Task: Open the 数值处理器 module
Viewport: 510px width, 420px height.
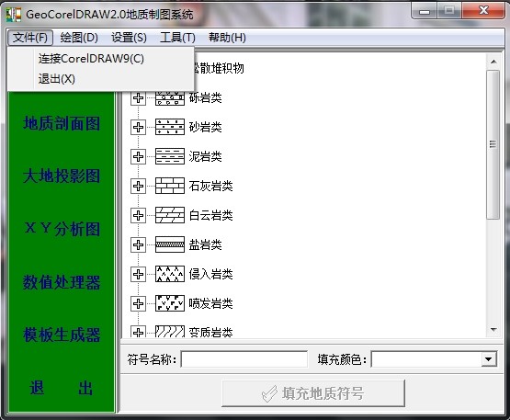Action: [x=62, y=282]
